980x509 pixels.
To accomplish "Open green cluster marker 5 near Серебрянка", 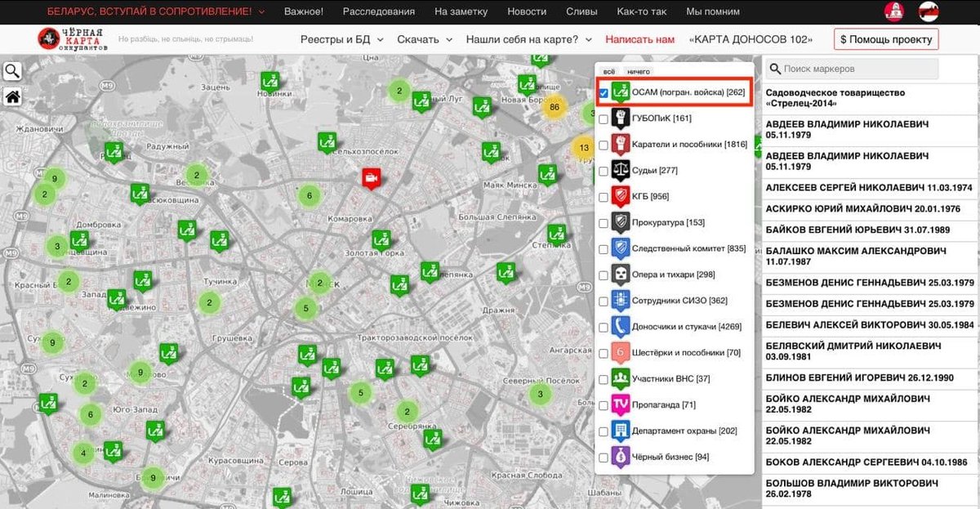I will [360, 393].
